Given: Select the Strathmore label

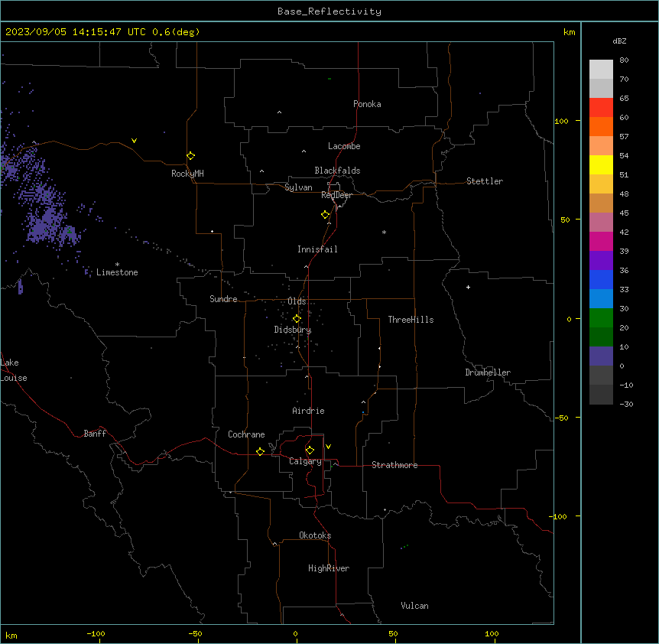Looking at the screenshot, I should pyautogui.click(x=394, y=465).
